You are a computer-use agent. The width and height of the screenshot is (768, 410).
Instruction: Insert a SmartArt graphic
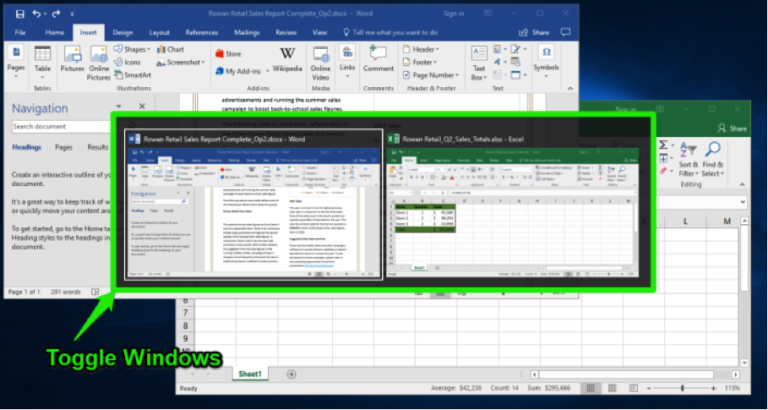point(133,75)
